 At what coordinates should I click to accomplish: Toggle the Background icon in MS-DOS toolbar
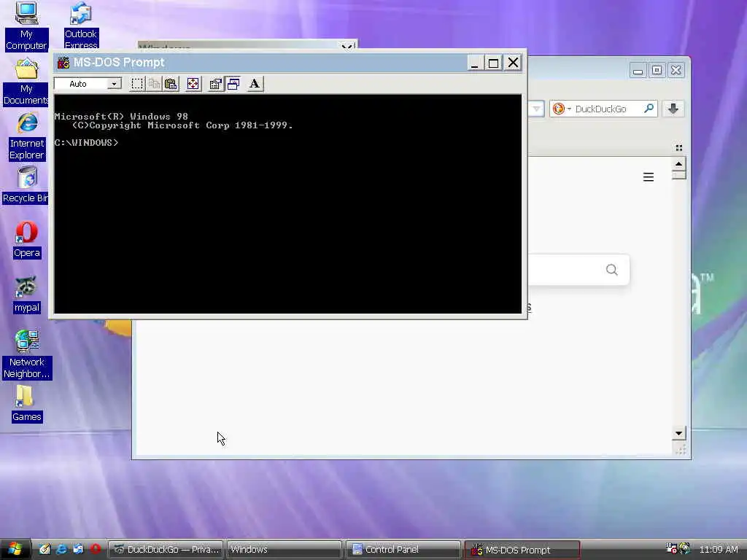(233, 84)
